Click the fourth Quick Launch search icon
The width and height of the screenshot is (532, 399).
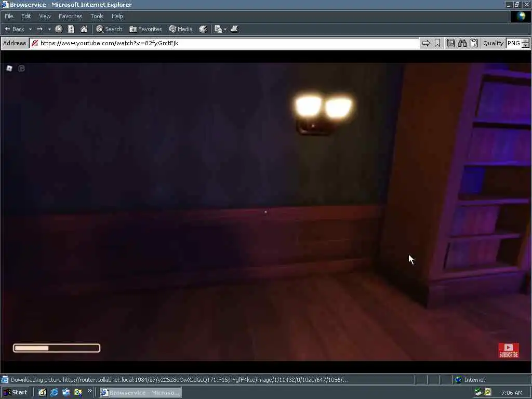[78, 393]
